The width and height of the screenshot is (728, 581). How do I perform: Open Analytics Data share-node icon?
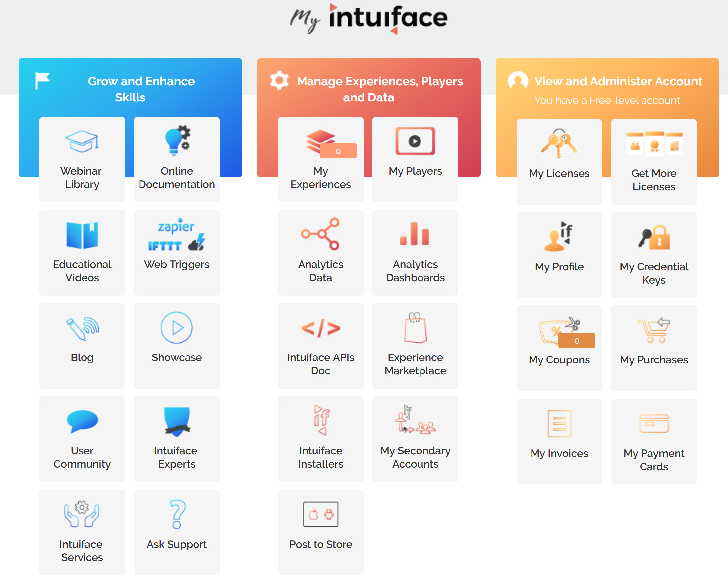point(320,234)
